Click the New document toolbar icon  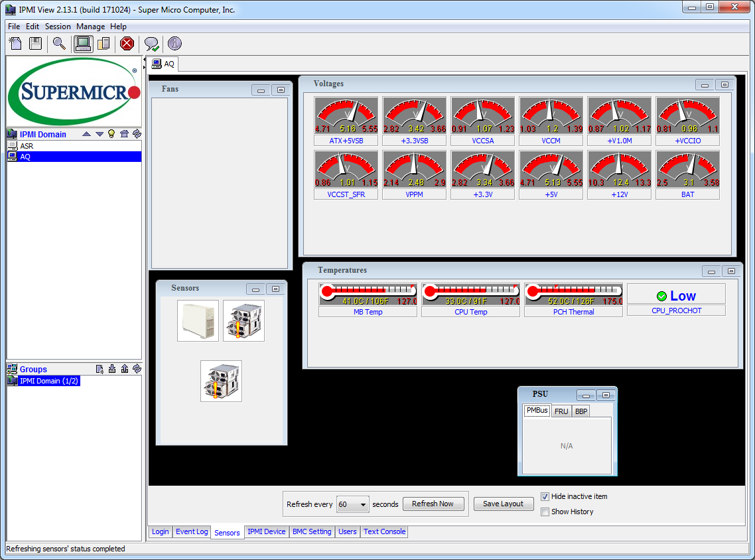click(15, 44)
